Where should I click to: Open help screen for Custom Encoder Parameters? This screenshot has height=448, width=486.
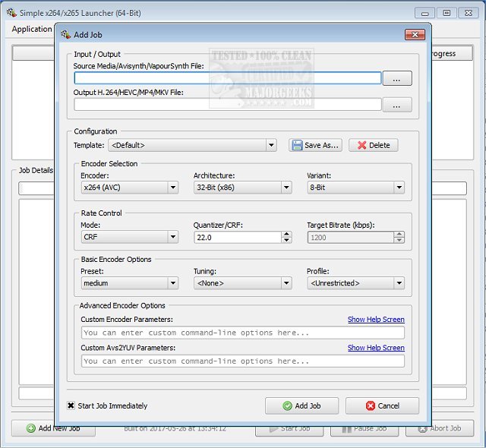pos(376,320)
